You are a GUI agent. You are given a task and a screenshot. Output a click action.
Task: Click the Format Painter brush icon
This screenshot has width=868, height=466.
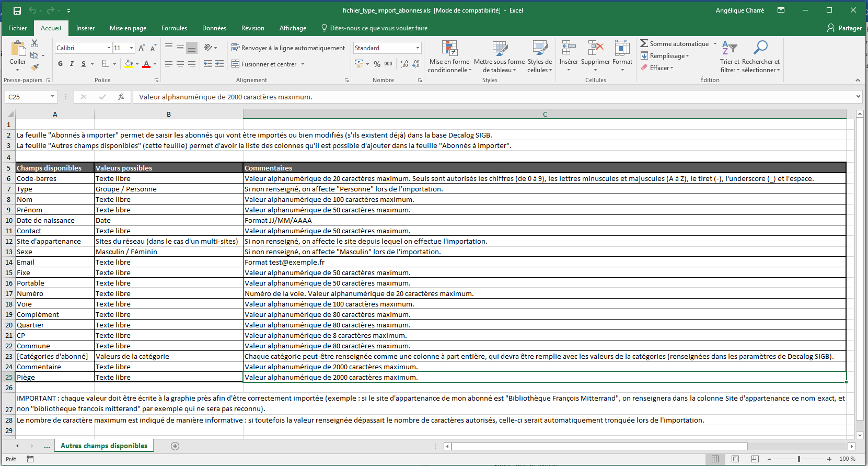click(x=34, y=67)
